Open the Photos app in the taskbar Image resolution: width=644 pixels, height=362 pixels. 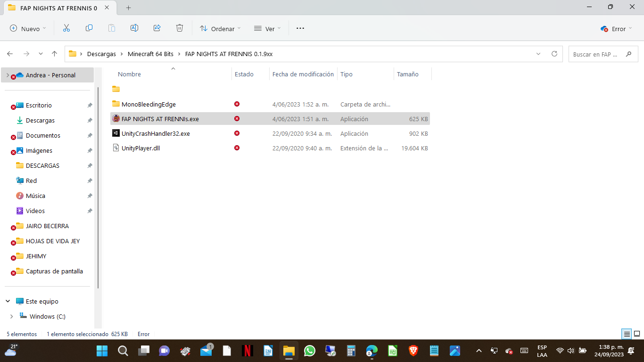click(x=455, y=351)
